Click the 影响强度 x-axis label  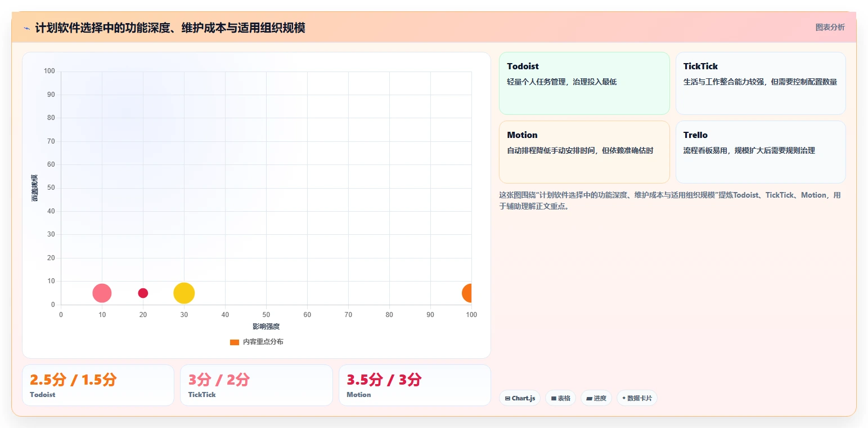click(266, 327)
